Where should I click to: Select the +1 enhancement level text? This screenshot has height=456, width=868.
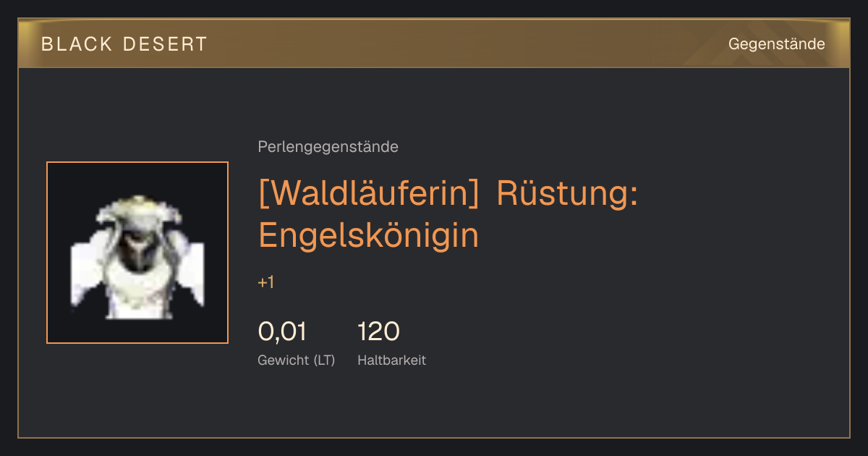(265, 282)
